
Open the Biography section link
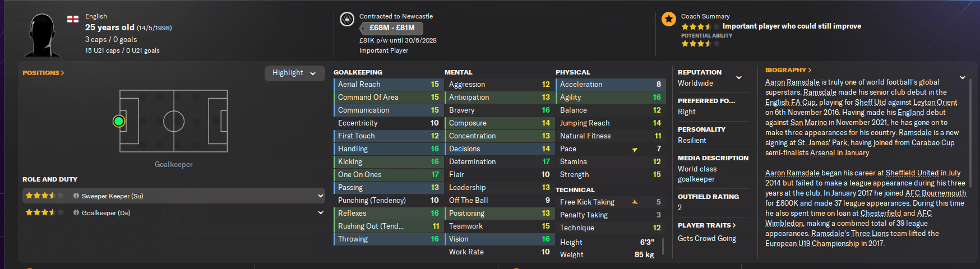tap(788, 70)
